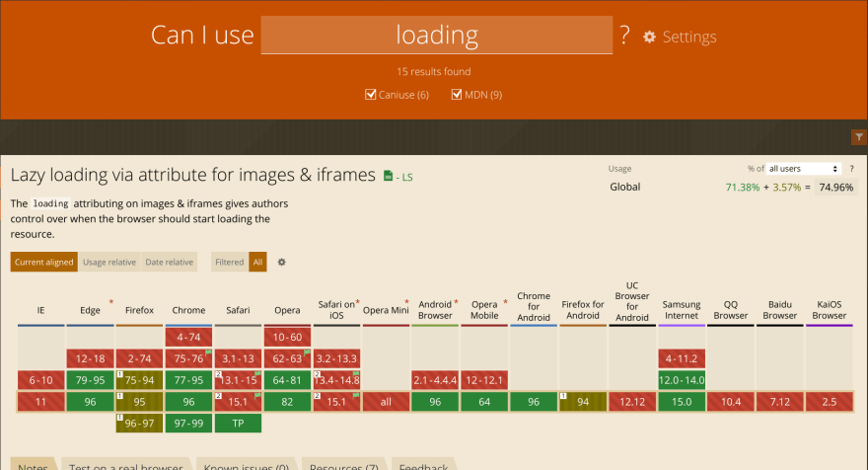Open Known issues (0) tab
The width and height of the screenshot is (868, 470).
pyautogui.click(x=247, y=464)
